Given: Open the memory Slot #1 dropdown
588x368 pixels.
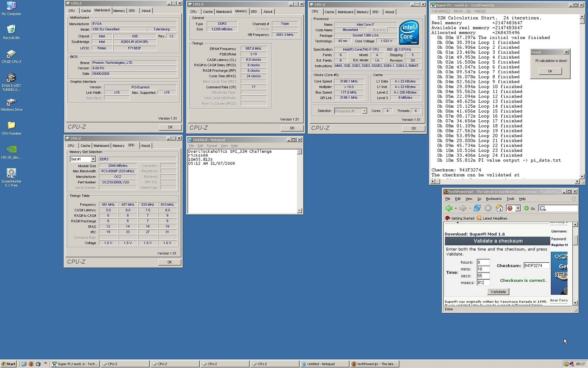Looking at the screenshot, I should click(93, 159).
